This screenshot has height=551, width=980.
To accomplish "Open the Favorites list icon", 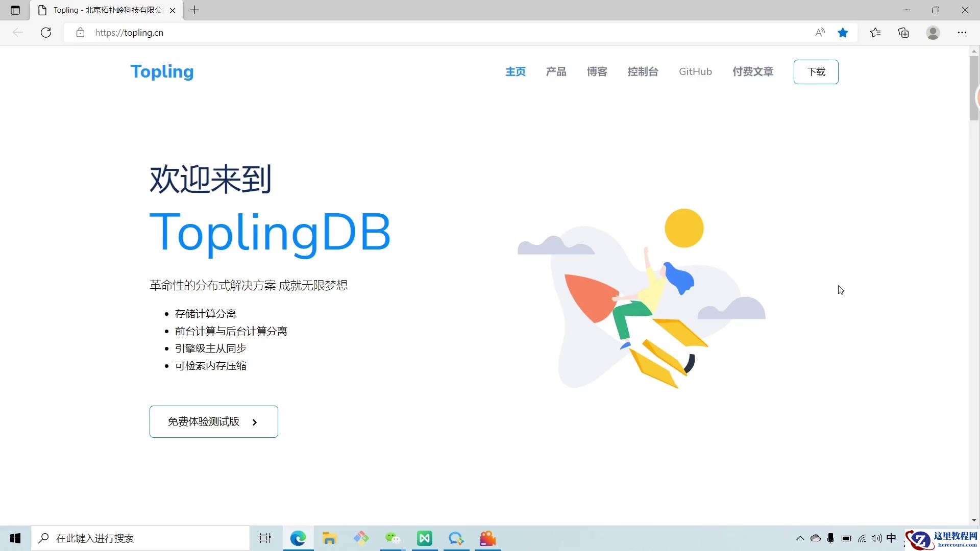I will click(x=875, y=33).
